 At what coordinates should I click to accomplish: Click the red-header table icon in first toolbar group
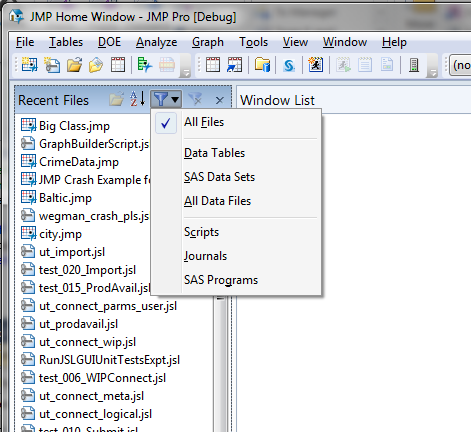point(118,65)
